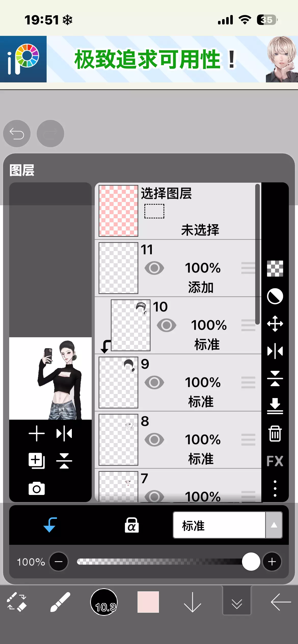This screenshot has height=644, width=298.
Task: Add a new layer with plus icon
Action: coord(37,433)
